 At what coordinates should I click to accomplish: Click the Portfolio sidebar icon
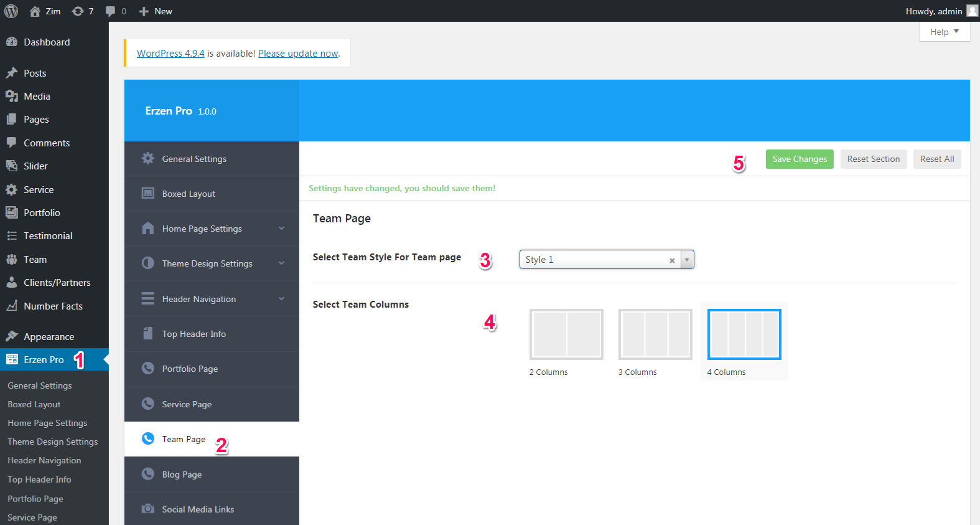[x=11, y=212]
